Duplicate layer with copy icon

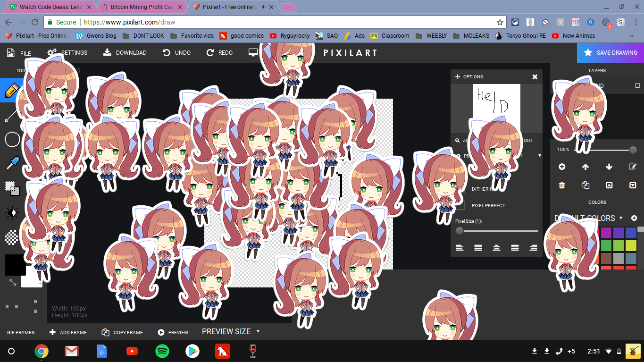pos(585,185)
